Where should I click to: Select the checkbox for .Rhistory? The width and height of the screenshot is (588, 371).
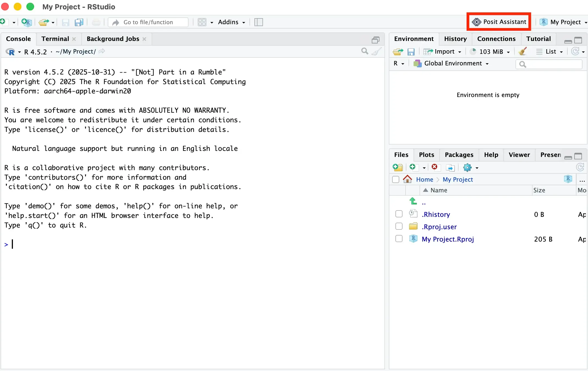coord(399,214)
